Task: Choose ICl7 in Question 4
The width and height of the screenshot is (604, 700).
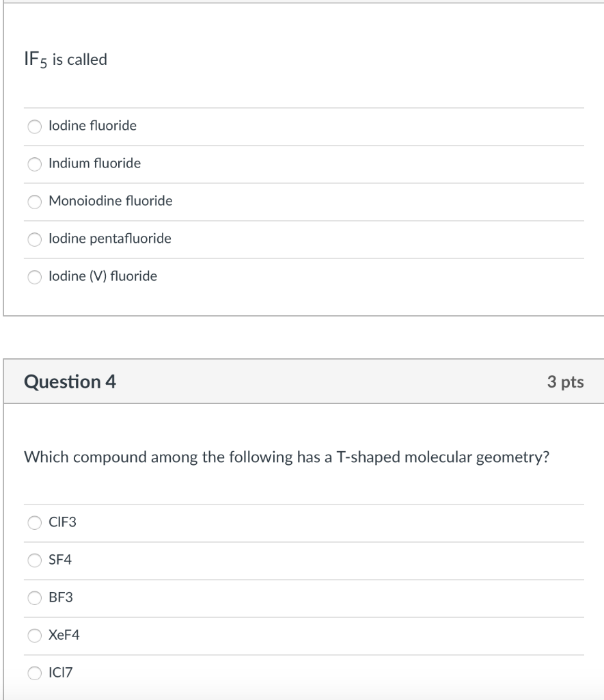Action: pyautogui.click(x=34, y=673)
